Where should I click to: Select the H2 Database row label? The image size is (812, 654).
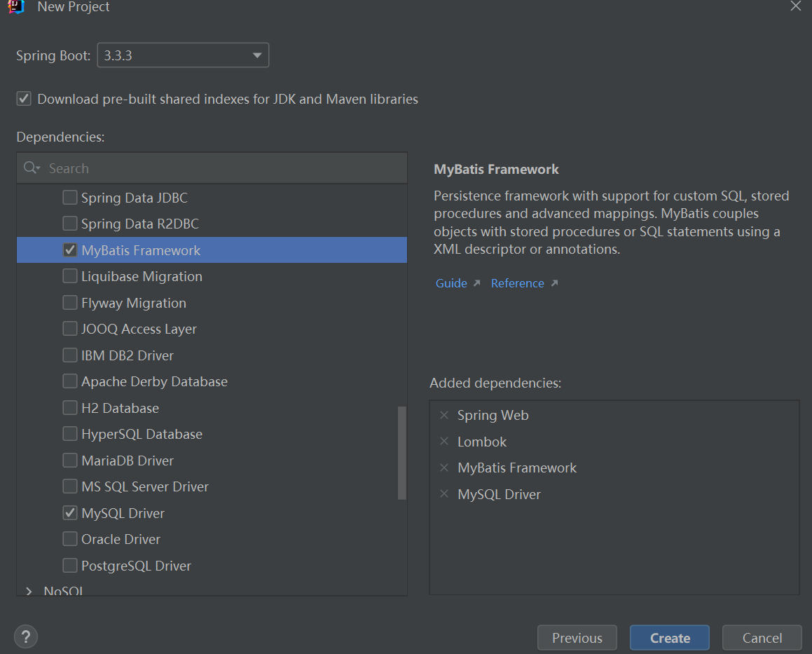click(x=120, y=409)
